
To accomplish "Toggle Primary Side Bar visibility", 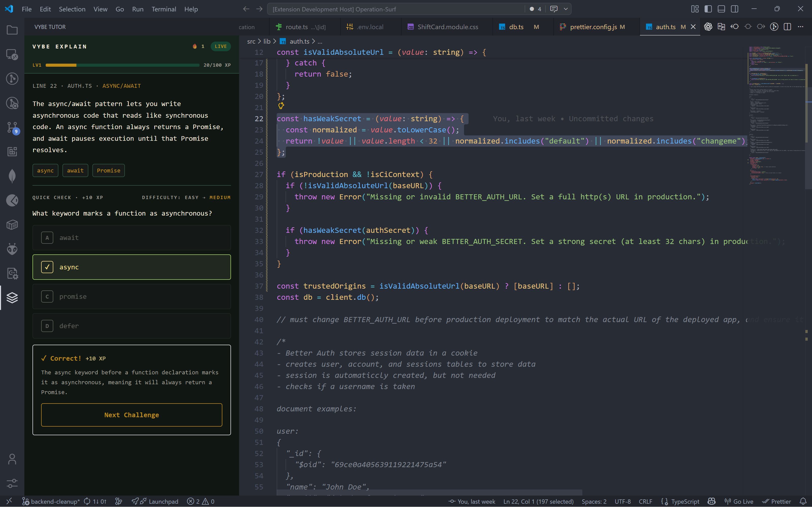I will pyautogui.click(x=708, y=9).
